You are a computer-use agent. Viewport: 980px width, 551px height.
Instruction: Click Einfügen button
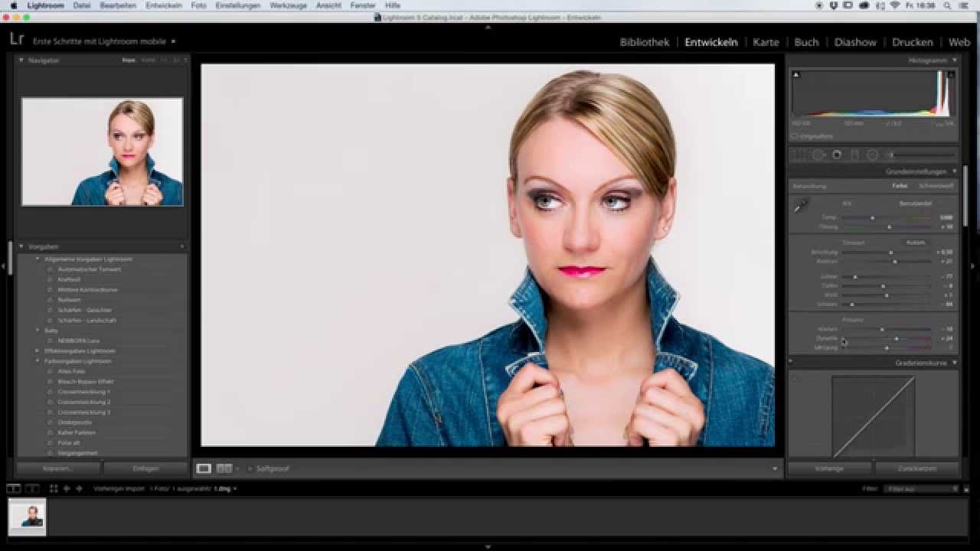145,468
